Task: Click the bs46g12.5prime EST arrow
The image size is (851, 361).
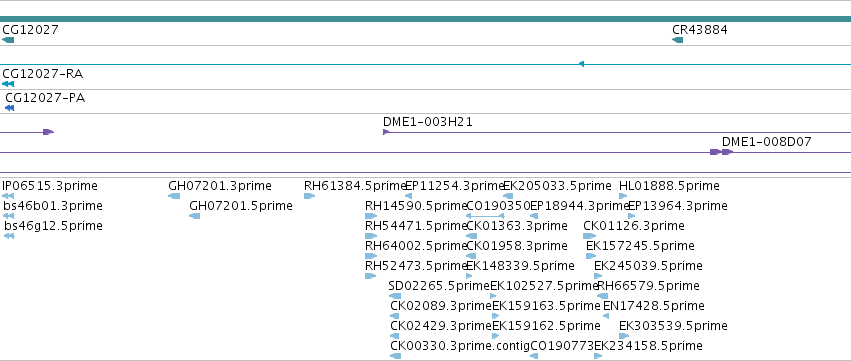Action: (x=9, y=236)
